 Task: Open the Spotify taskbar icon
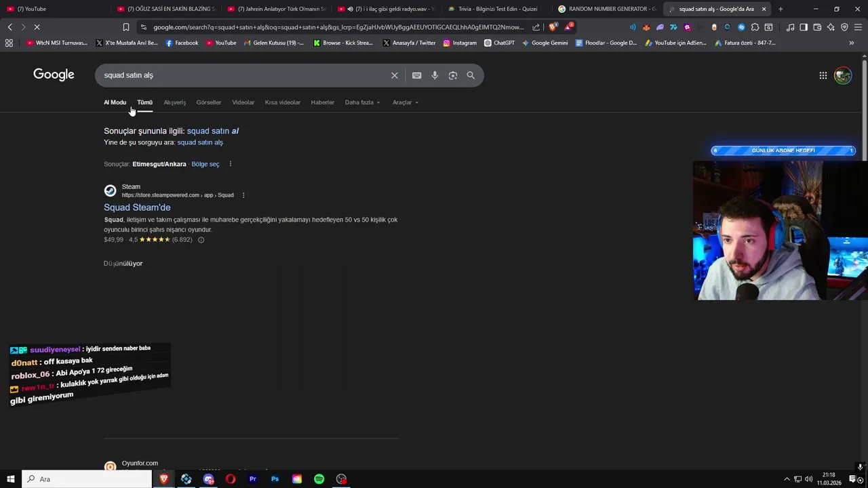(x=319, y=479)
